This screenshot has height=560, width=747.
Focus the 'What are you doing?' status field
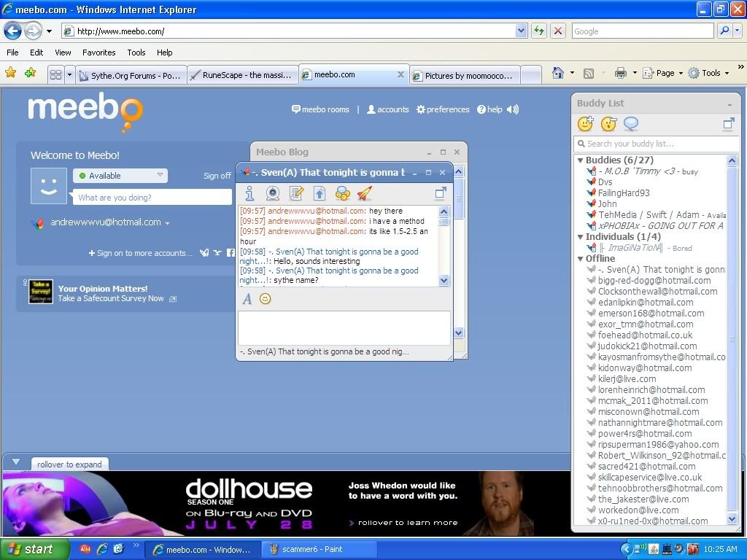pos(152,197)
